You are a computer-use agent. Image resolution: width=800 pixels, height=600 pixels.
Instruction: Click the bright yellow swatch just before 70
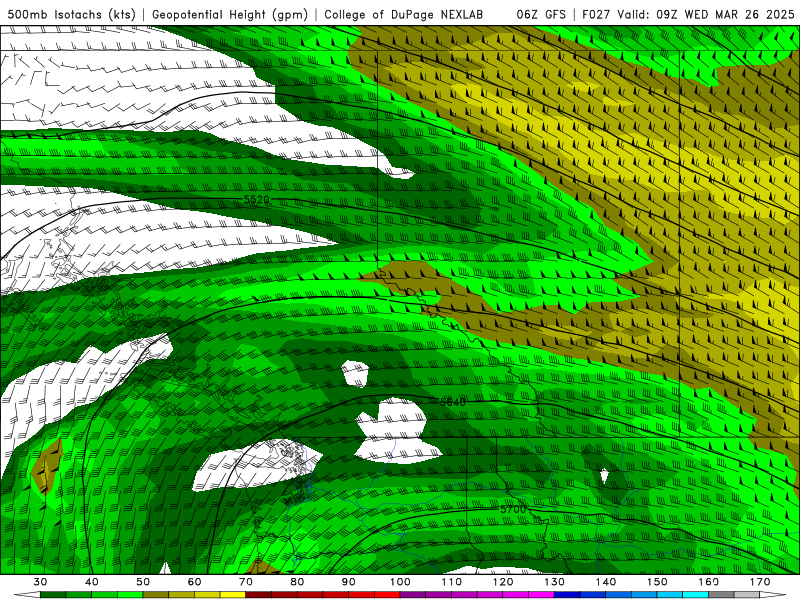(x=233, y=595)
